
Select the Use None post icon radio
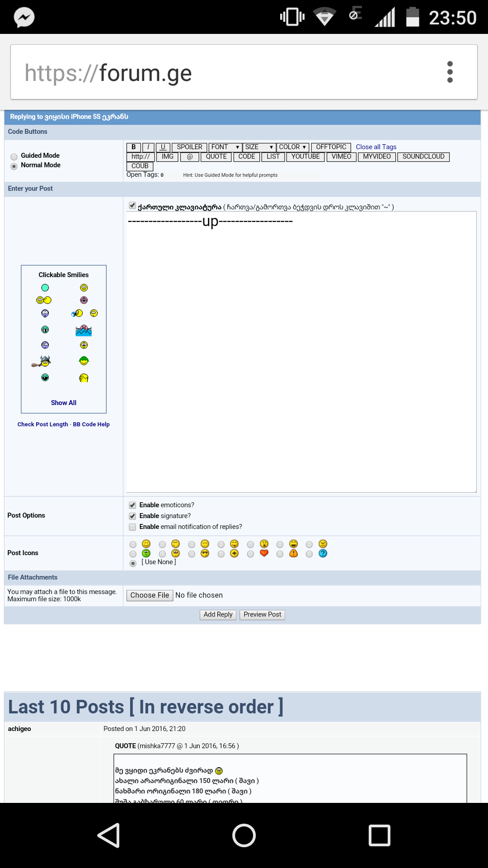133,563
